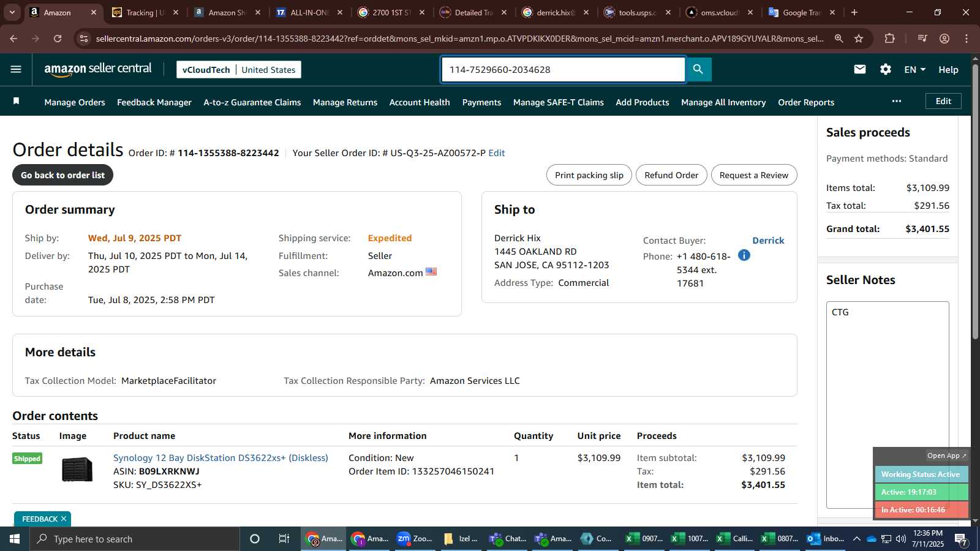Go to Payments menu item
This screenshot has width=980, height=551.
coord(481,102)
